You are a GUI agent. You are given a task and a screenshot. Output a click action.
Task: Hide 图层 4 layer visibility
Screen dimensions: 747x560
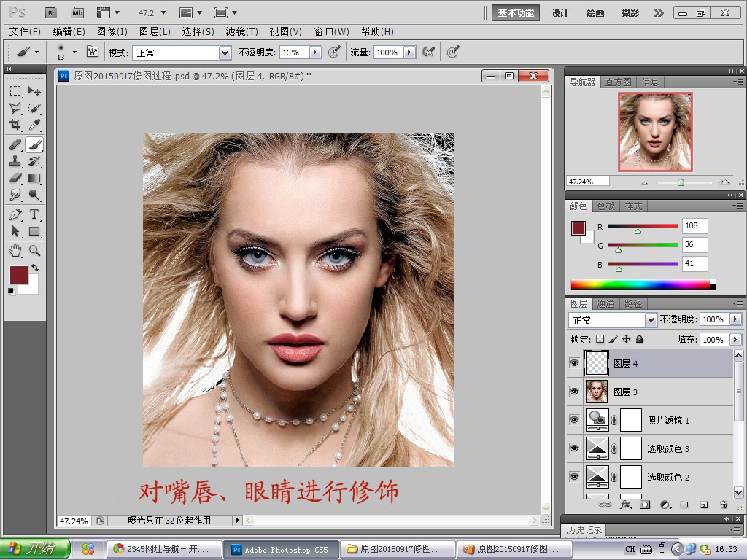click(x=574, y=363)
